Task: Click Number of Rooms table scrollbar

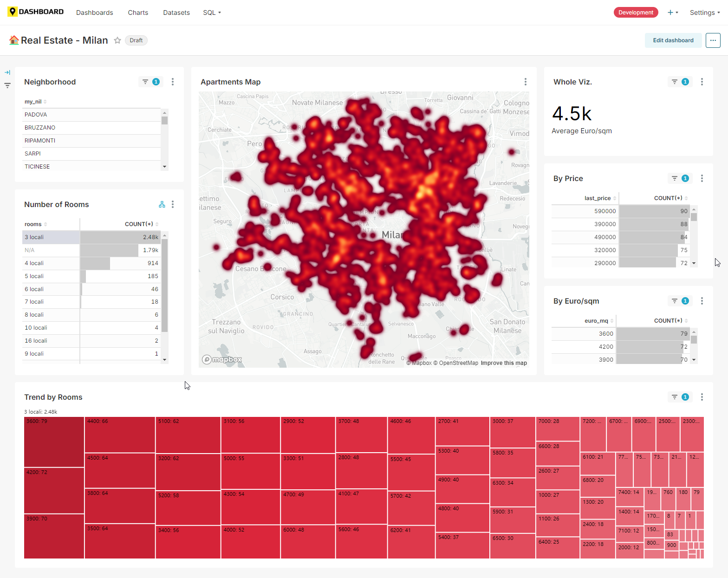Action: tap(164, 286)
